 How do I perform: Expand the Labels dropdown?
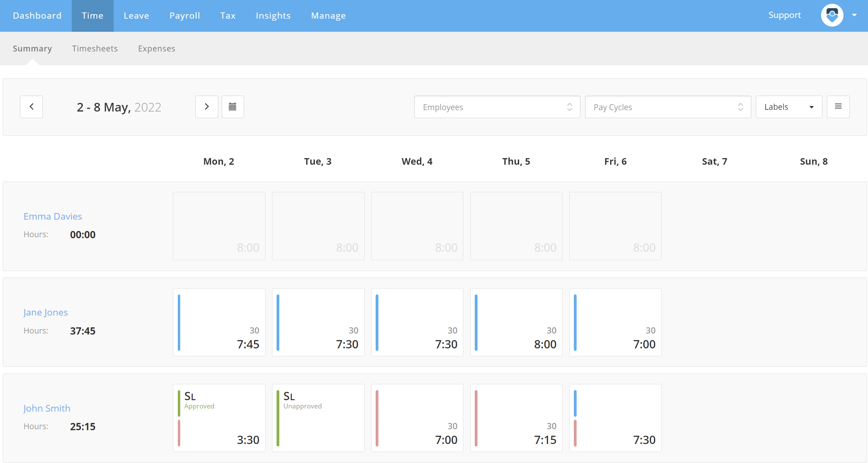(789, 107)
